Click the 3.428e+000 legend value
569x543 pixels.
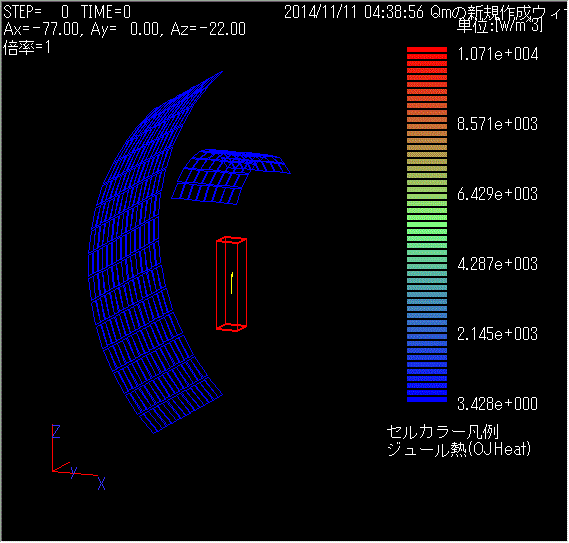tap(498, 404)
